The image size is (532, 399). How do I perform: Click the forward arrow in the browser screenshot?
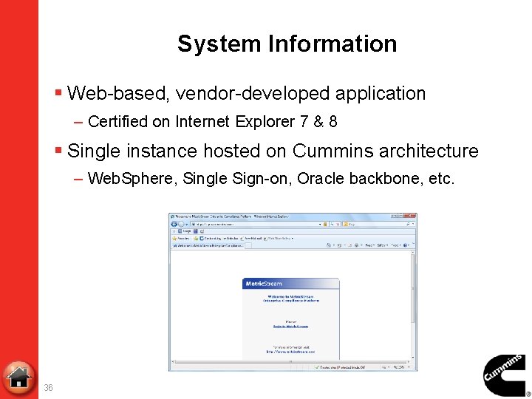click(x=181, y=224)
